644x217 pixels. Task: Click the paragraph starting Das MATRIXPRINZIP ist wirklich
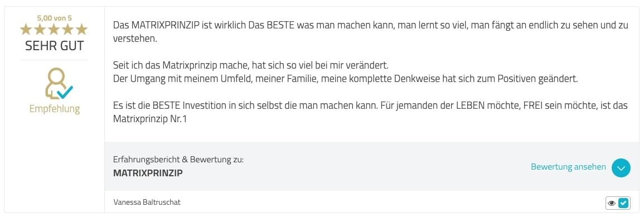pos(370,32)
